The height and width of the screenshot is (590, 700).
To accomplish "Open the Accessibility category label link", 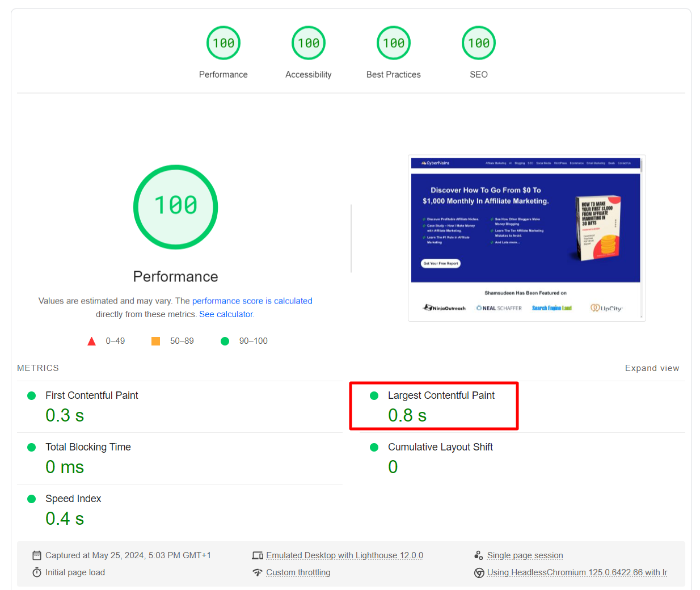I will pos(309,74).
